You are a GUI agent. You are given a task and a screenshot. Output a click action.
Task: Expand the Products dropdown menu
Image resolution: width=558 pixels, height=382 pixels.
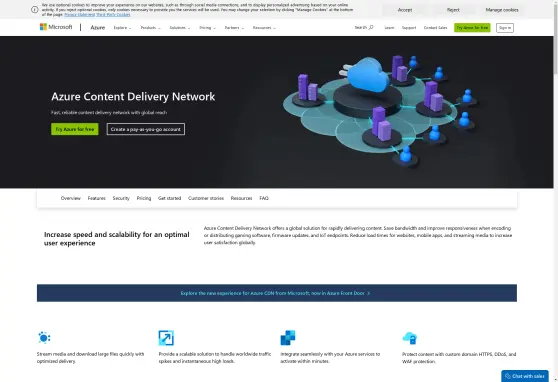(x=151, y=28)
